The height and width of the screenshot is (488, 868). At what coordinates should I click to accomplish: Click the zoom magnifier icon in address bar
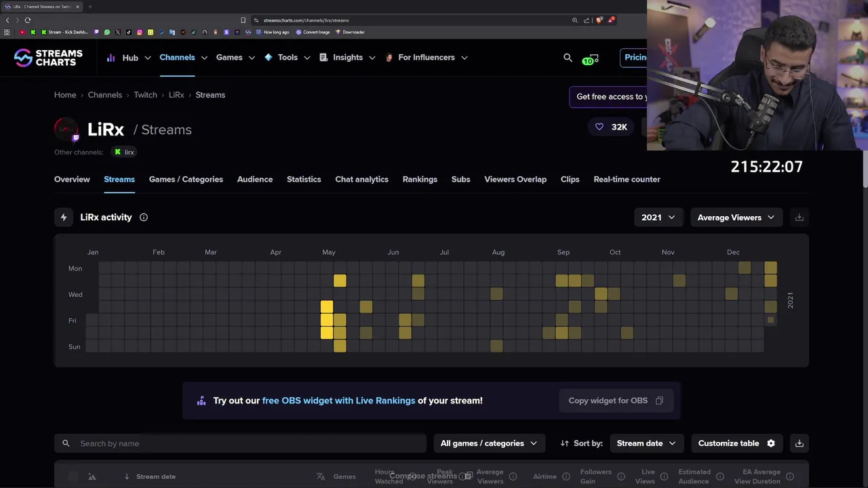(575, 20)
